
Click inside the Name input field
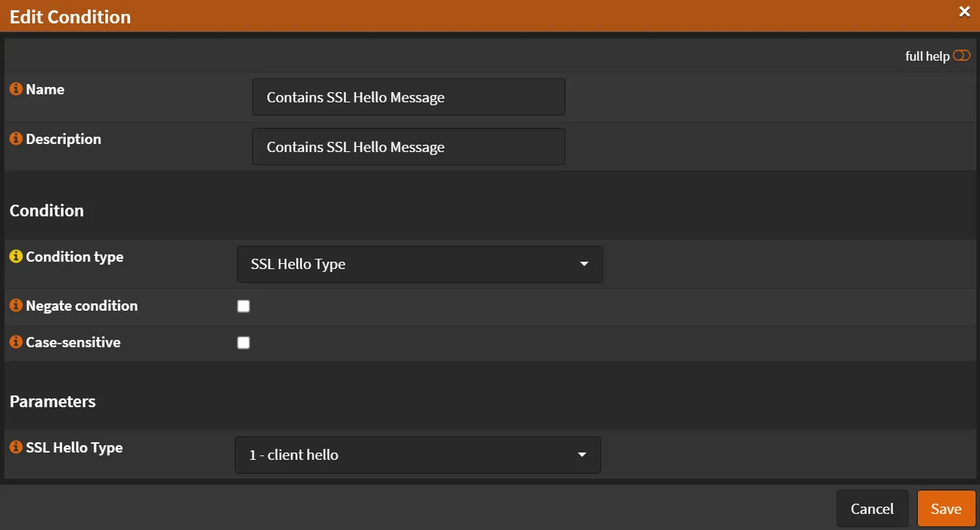pyautogui.click(x=408, y=96)
